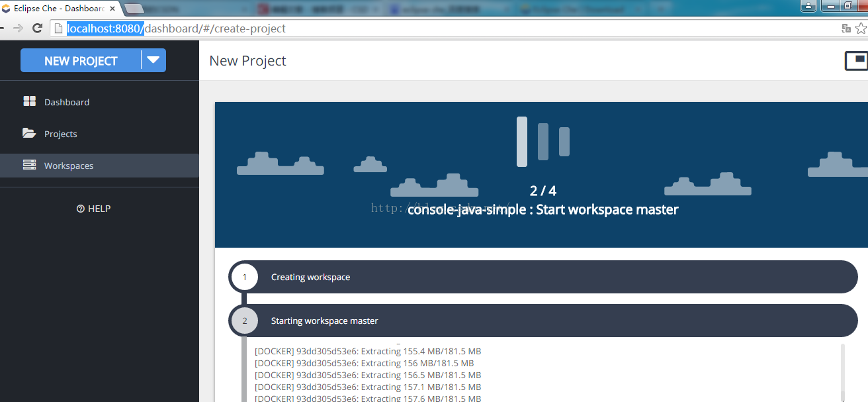Viewport: 868px width, 402px height.
Task: Click the translate page icon in address bar
Action: pos(846,28)
